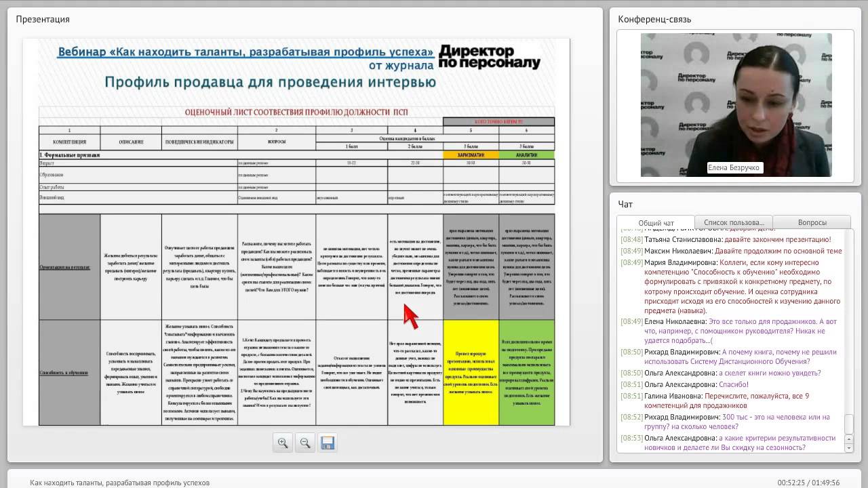The width and height of the screenshot is (868, 488).
Task: Switch to the Общий чат tab
Action: click(x=656, y=223)
